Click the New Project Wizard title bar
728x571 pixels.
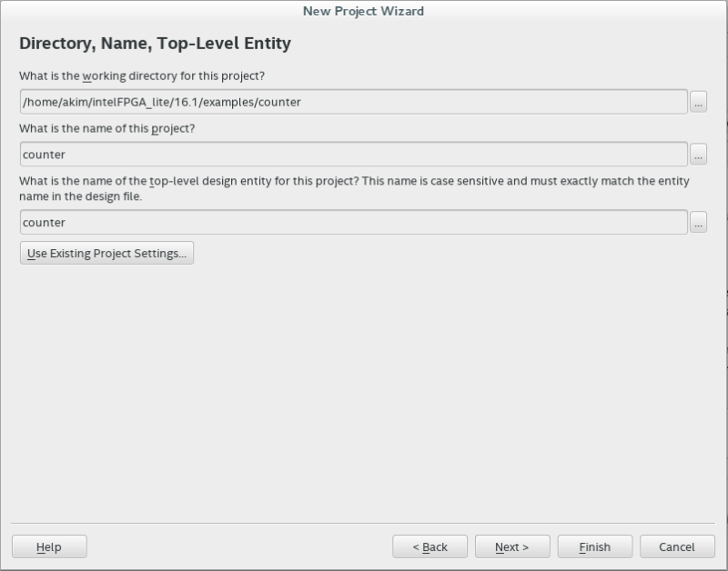tap(363, 11)
